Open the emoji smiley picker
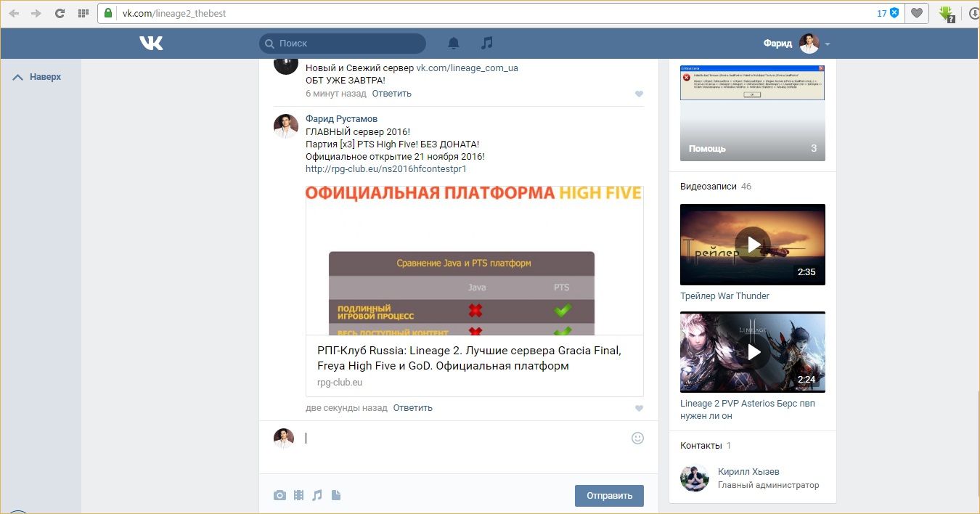 pyautogui.click(x=637, y=438)
